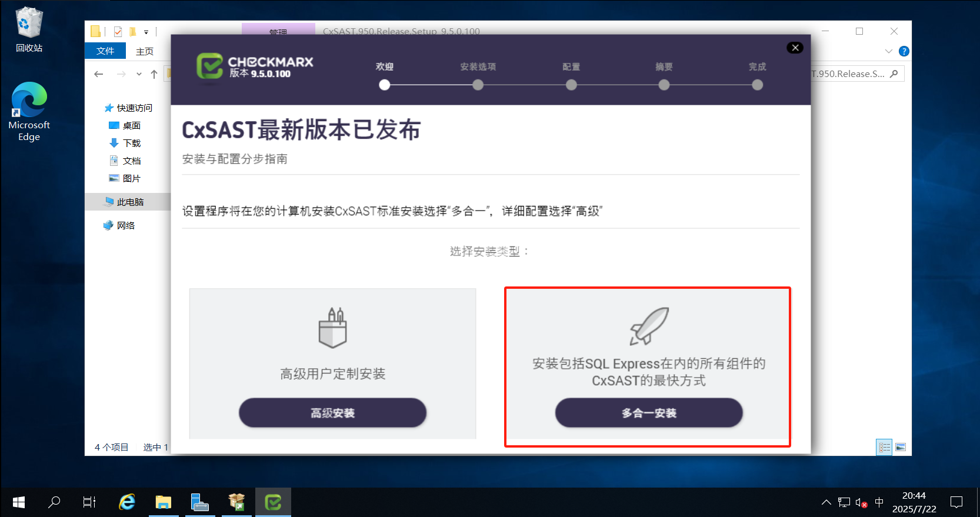Switch File Explorer to details view
Viewport: 980px width, 517px height.
point(884,448)
